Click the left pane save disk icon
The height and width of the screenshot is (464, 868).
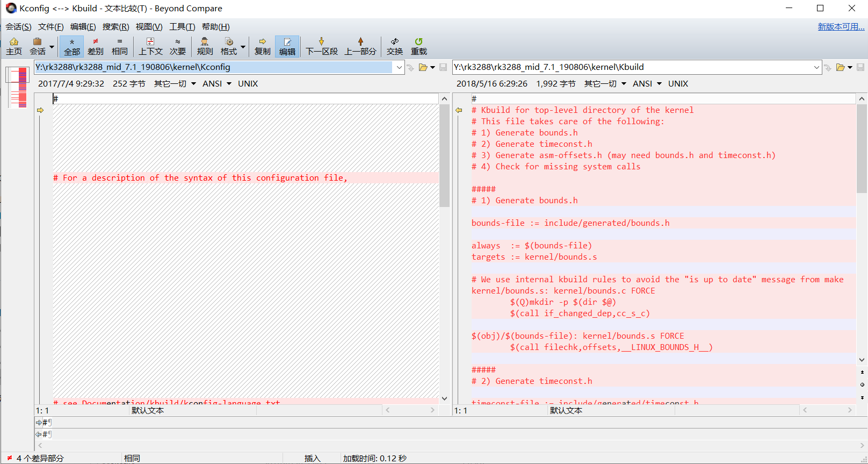coord(443,67)
